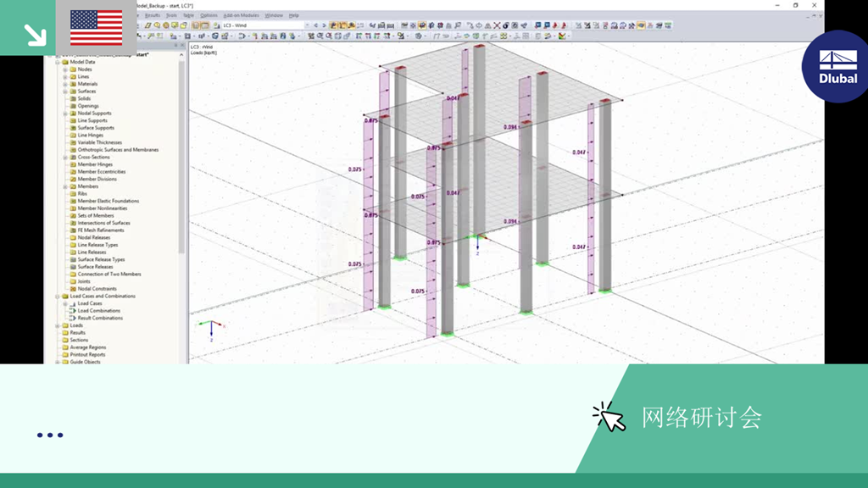This screenshot has width=868, height=488.
Task: Click the Materials folder icon
Action: pos(73,84)
